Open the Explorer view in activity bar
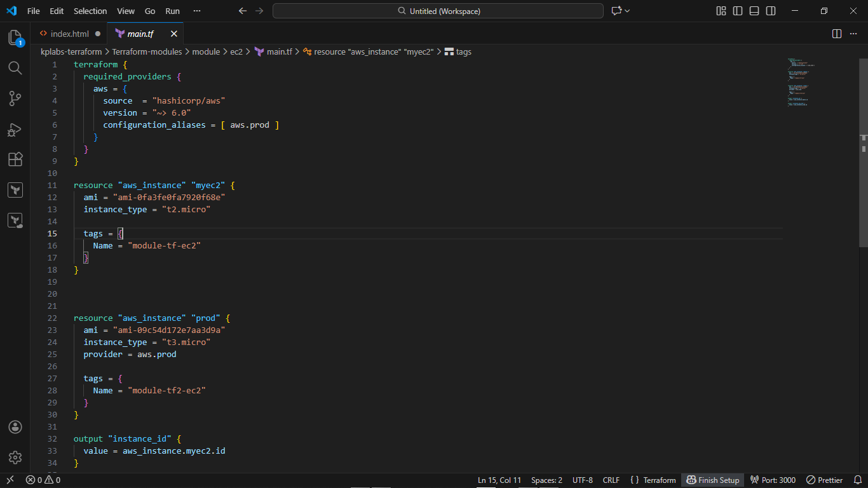Image resolution: width=868 pixels, height=488 pixels. coord(15,38)
